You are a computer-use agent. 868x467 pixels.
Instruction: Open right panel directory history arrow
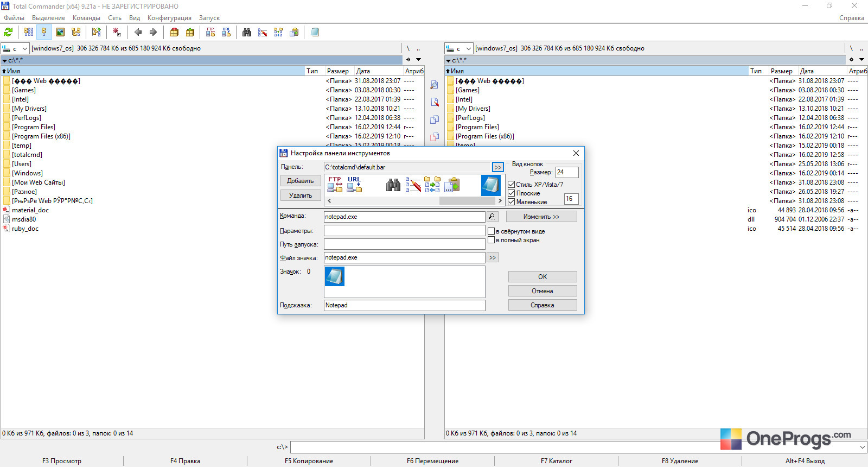click(861, 60)
